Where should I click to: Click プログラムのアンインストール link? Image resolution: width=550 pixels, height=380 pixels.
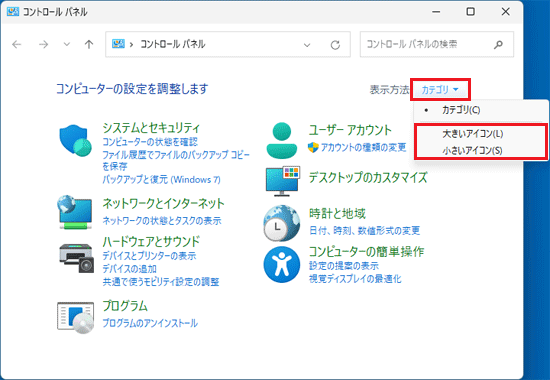pyautogui.click(x=150, y=323)
